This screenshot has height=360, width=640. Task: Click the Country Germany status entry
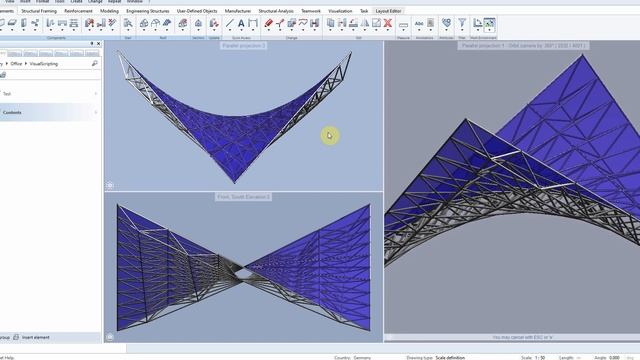click(352, 358)
